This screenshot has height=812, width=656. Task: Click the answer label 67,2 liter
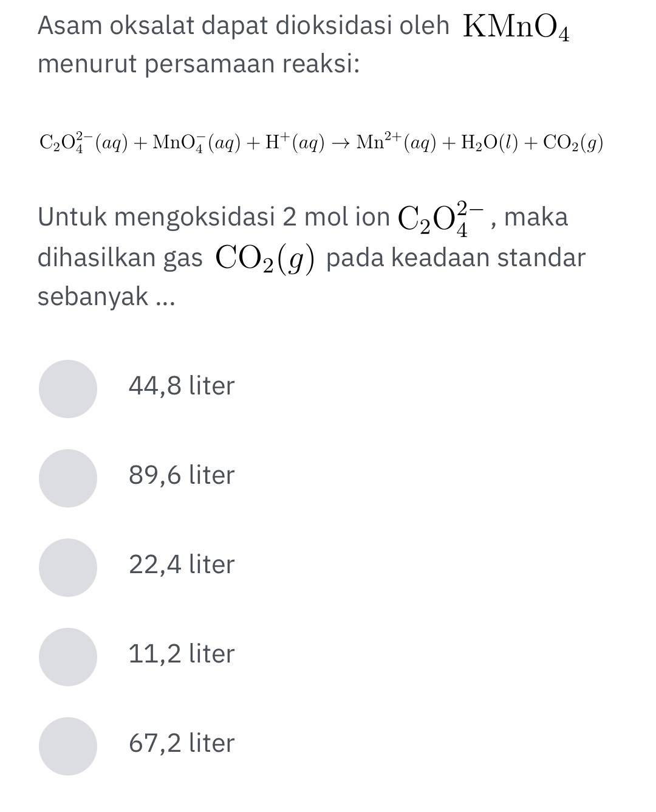point(181,742)
